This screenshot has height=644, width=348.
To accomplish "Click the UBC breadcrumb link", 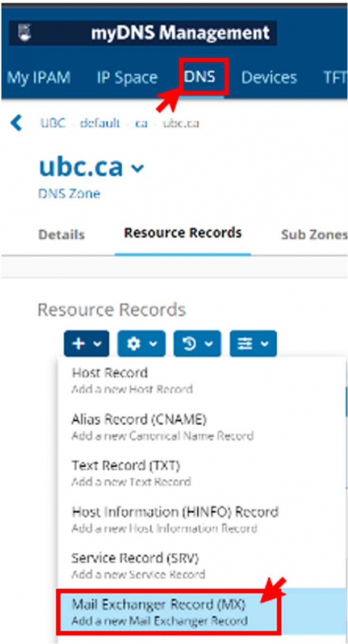I will (x=53, y=123).
